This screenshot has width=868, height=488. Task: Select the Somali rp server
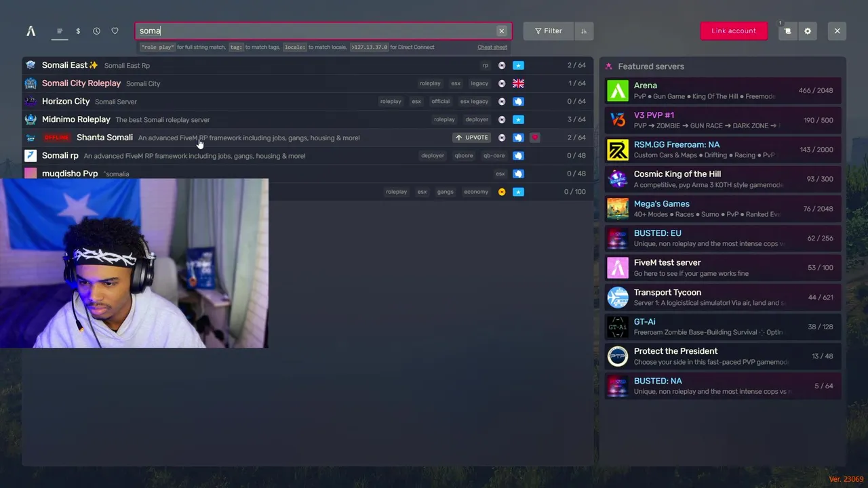click(x=307, y=156)
